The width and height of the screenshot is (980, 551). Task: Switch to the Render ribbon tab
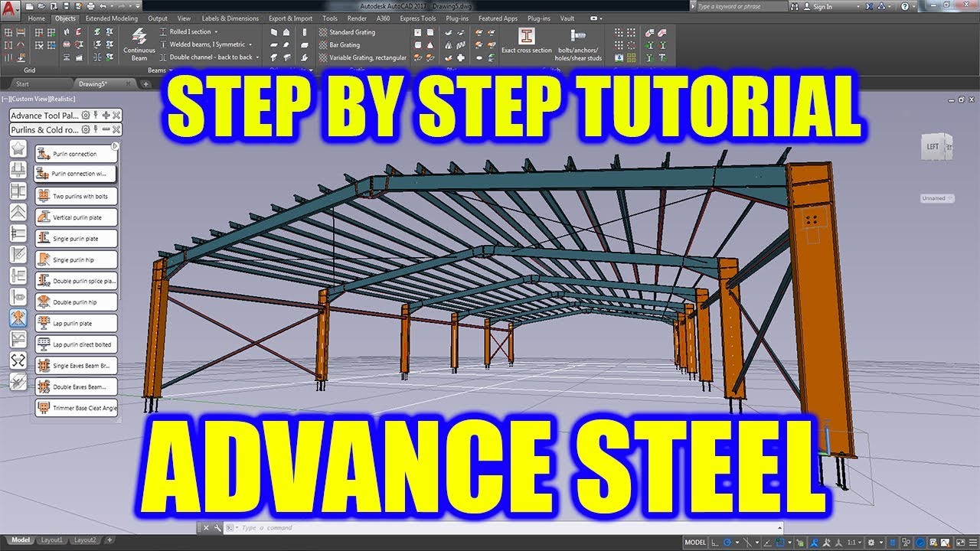click(357, 18)
